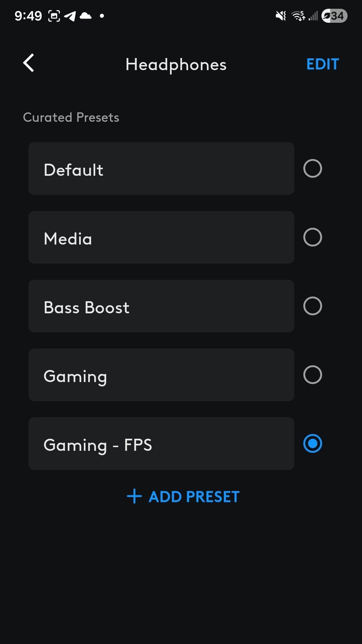The height and width of the screenshot is (644, 362).
Task: Open the Bass Boost preset card
Action: point(161,306)
